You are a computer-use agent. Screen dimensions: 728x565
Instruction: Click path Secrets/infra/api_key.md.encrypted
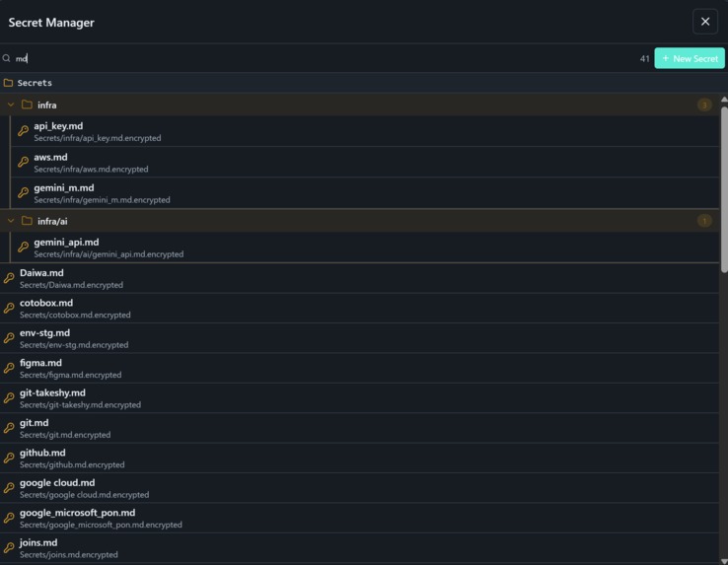tap(98, 138)
